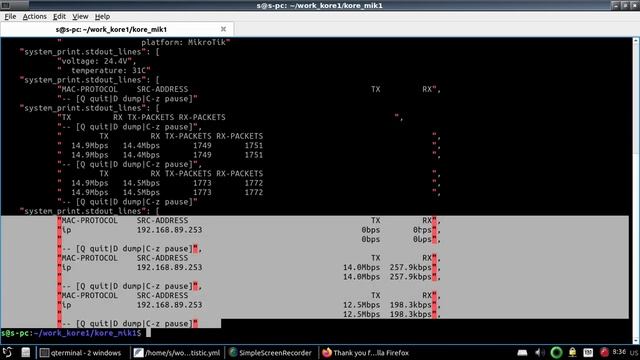Switch to qterminal - 2 windows task
Viewport: 640px width, 360px height.
coord(81,353)
